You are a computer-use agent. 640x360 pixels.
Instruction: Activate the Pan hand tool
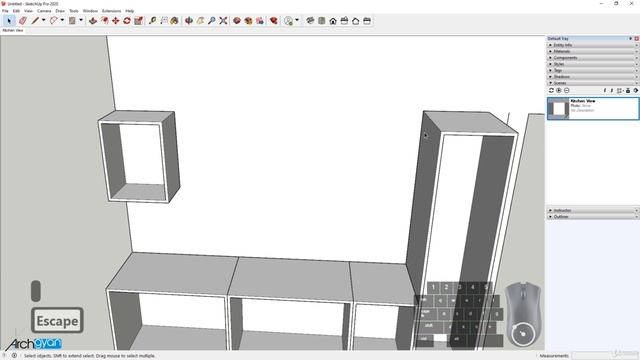click(200, 20)
